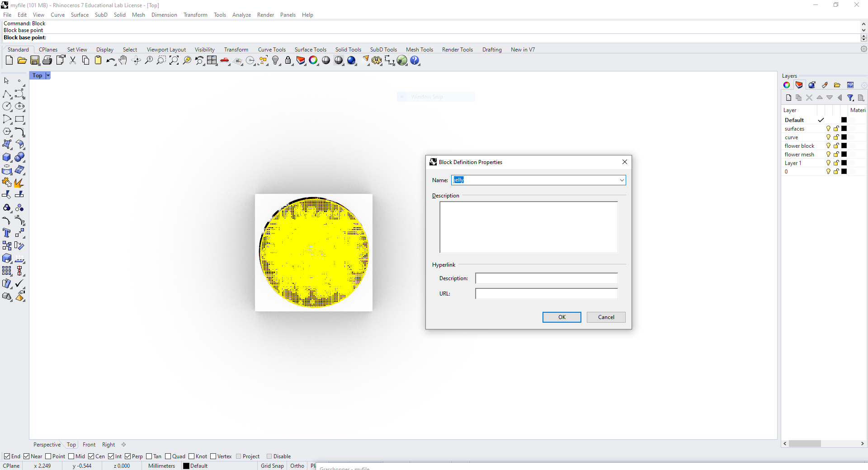
Task: Open the Top viewport title dropdown arrow
Action: 48,75
